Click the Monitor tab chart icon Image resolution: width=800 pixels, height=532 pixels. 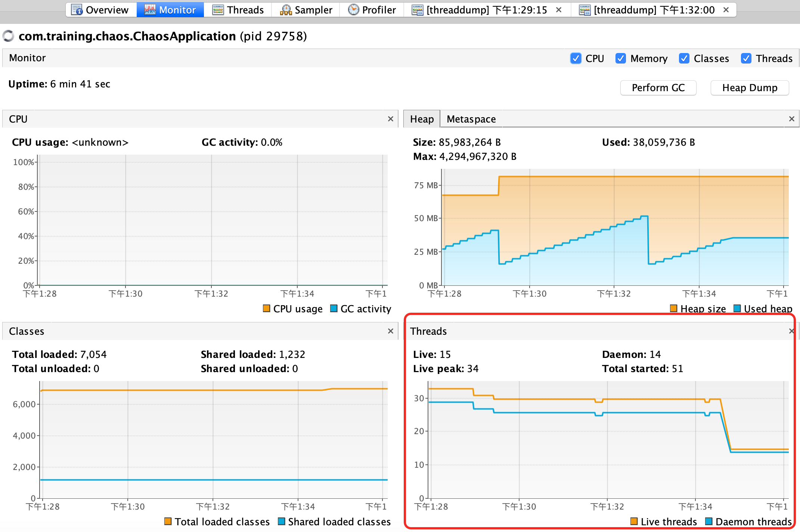click(x=150, y=10)
